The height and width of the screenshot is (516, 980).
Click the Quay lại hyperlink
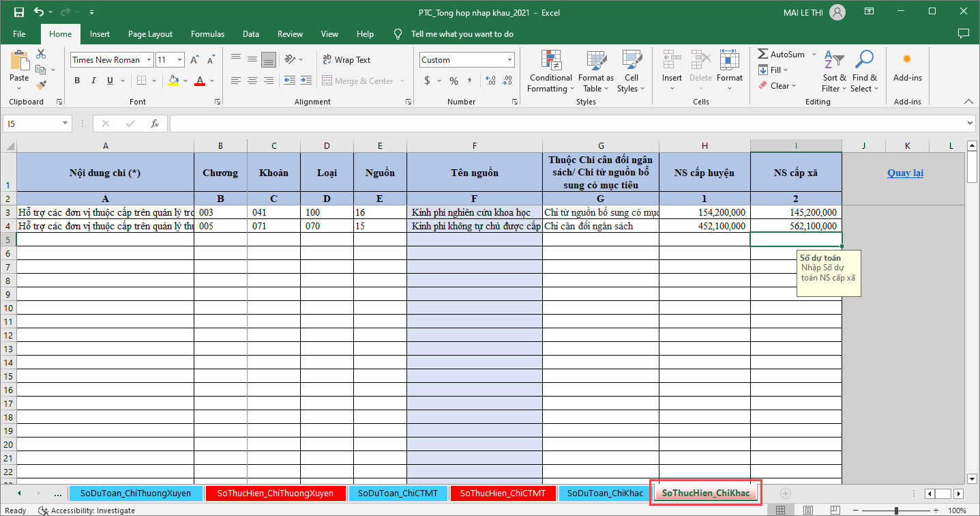tap(905, 173)
